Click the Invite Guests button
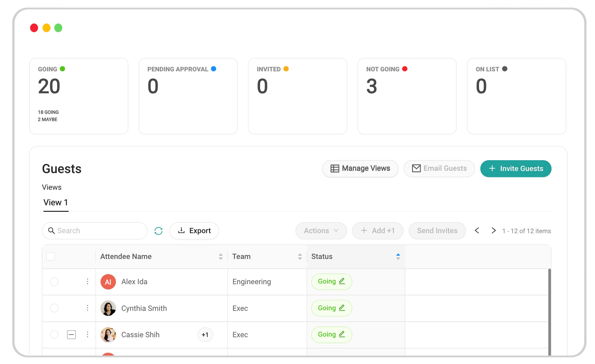The width and height of the screenshot is (595, 364). (x=516, y=168)
